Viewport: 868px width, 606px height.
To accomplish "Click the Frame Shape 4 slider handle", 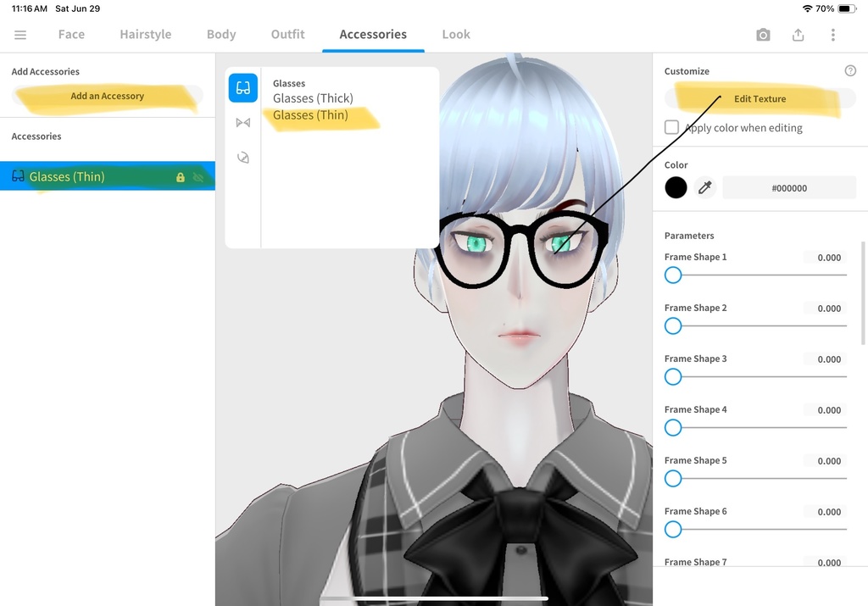I will tap(673, 428).
